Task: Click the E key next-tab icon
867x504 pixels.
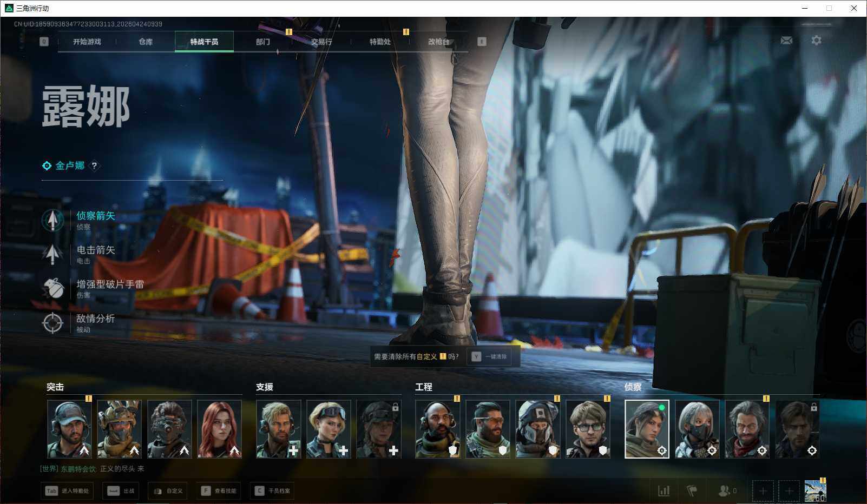Action: tap(482, 42)
